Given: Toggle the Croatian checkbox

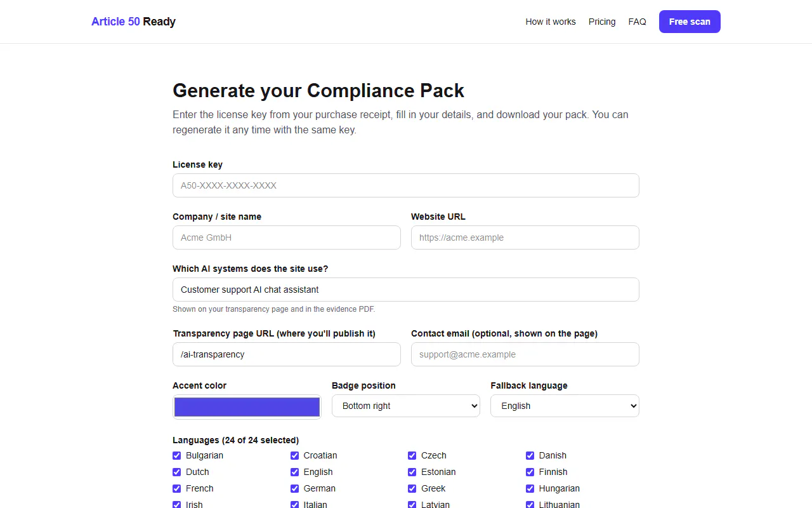Looking at the screenshot, I should [x=294, y=455].
